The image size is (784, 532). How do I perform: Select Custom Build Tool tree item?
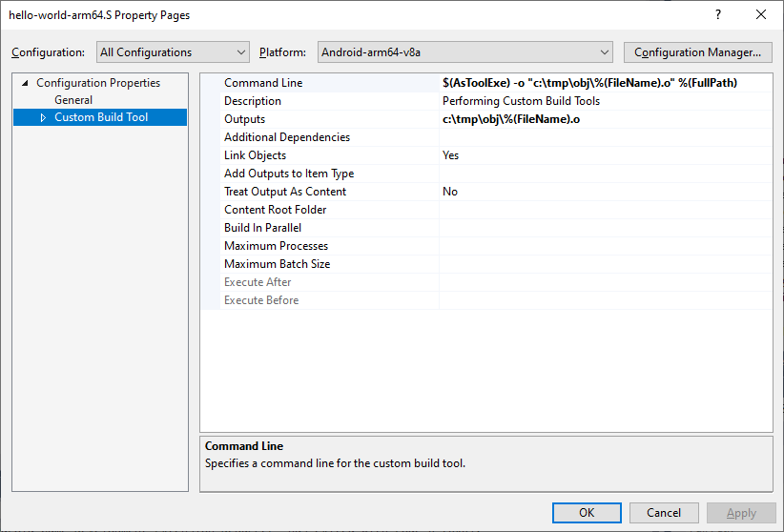[101, 118]
